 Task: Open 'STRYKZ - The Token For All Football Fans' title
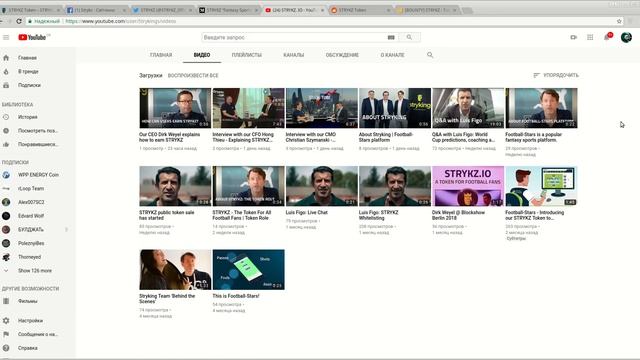click(242, 215)
